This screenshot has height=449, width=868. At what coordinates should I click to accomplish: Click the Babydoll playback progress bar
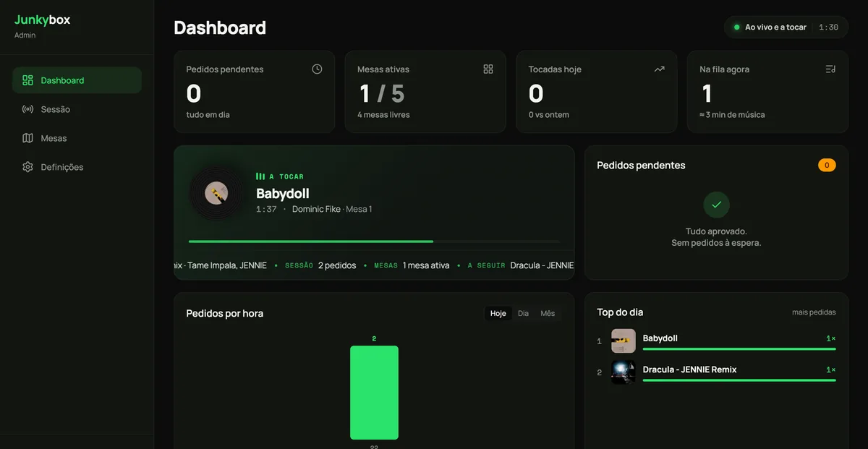coord(374,241)
